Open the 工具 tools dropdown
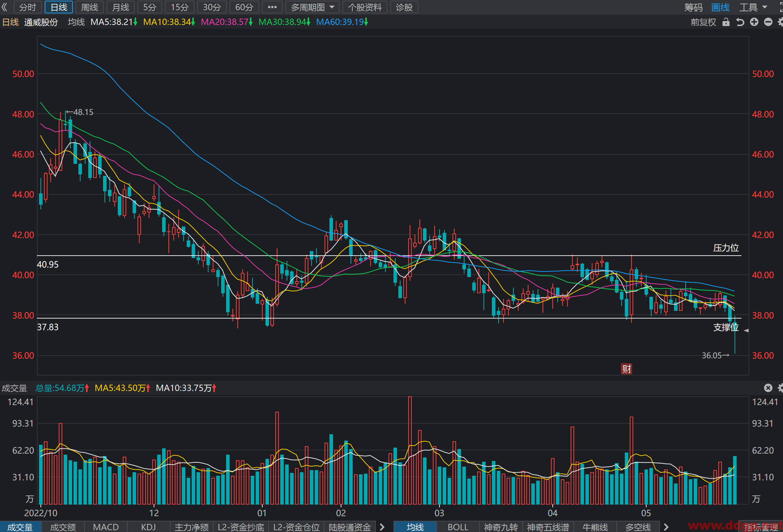Image resolution: width=783 pixels, height=532 pixels. (x=753, y=7)
